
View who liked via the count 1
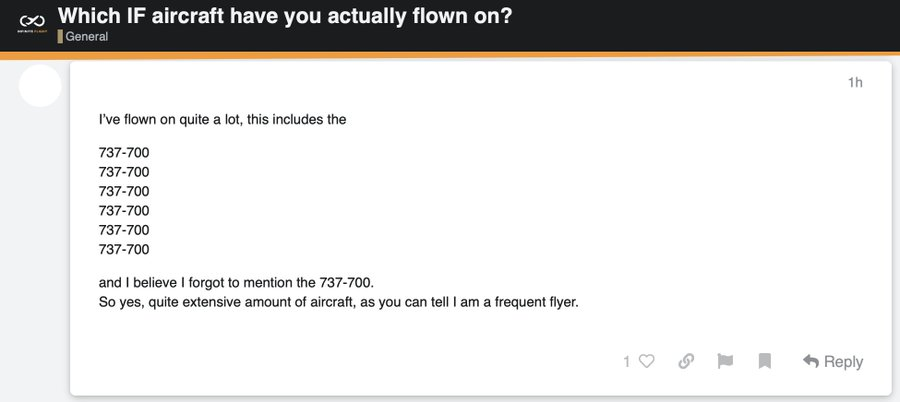pos(627,362)
